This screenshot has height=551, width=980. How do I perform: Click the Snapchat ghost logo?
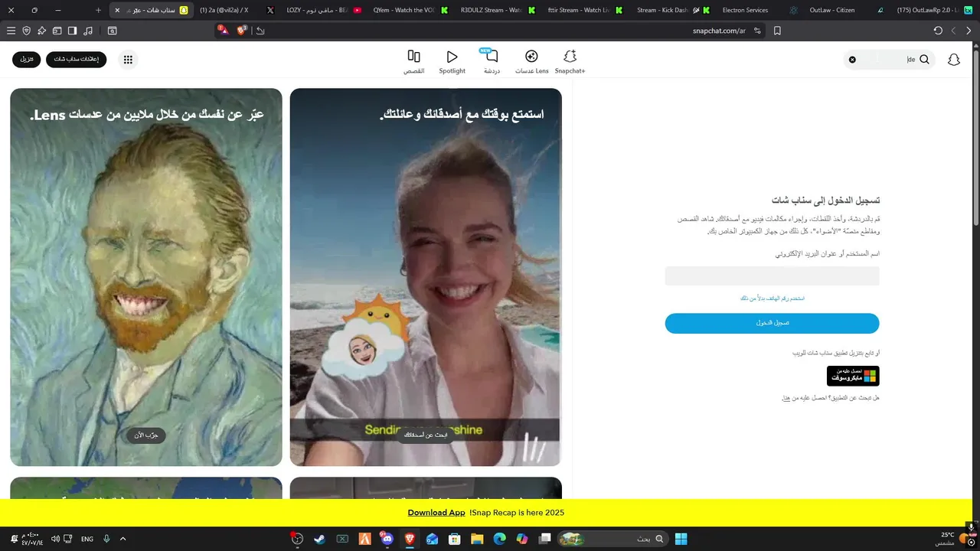coord(953,60)
